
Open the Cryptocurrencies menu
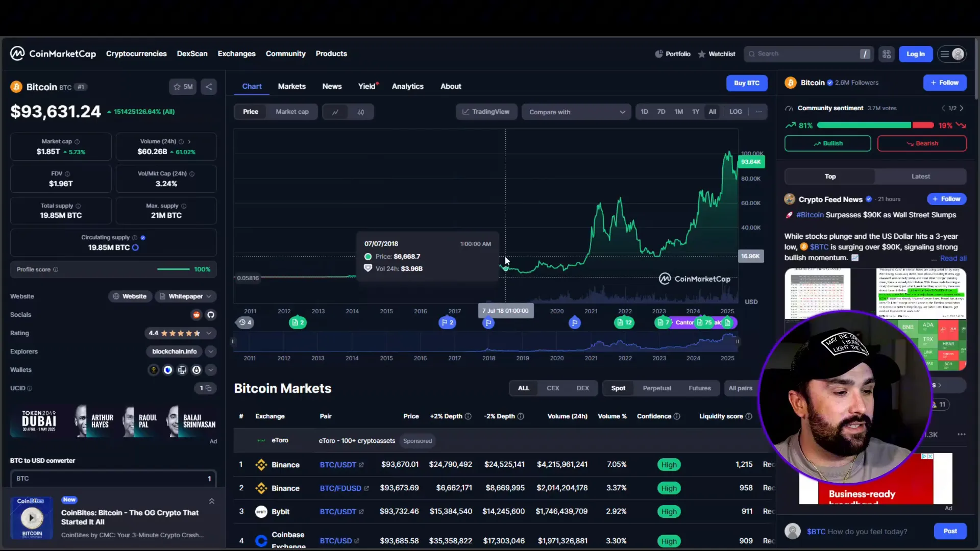(136, 54)
